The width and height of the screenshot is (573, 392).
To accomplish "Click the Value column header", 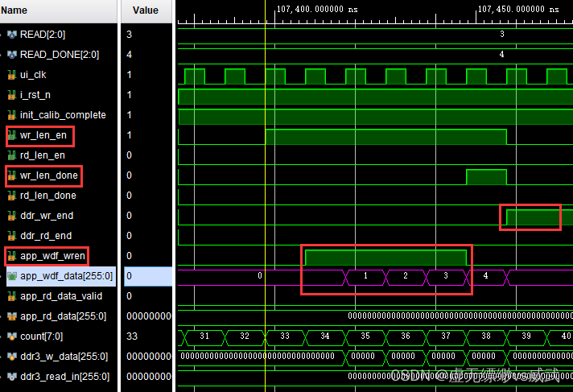I will click(x=146, y=10).
